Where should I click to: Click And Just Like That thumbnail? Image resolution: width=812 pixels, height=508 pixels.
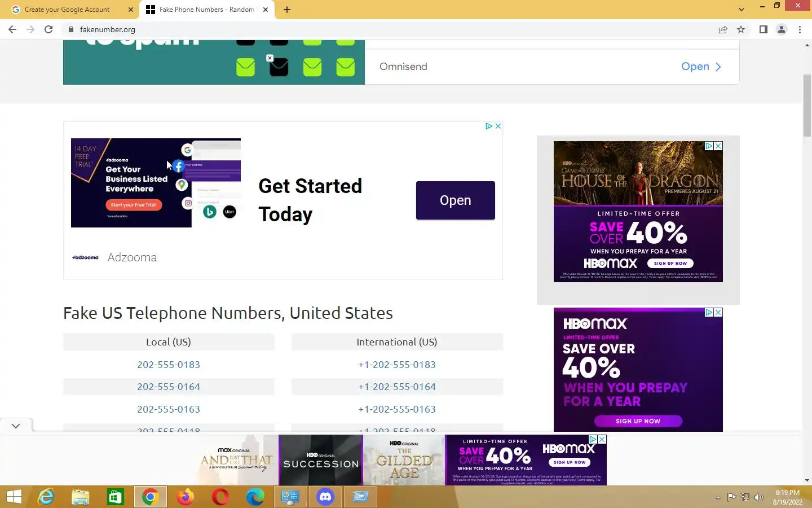tap(237, 460)
